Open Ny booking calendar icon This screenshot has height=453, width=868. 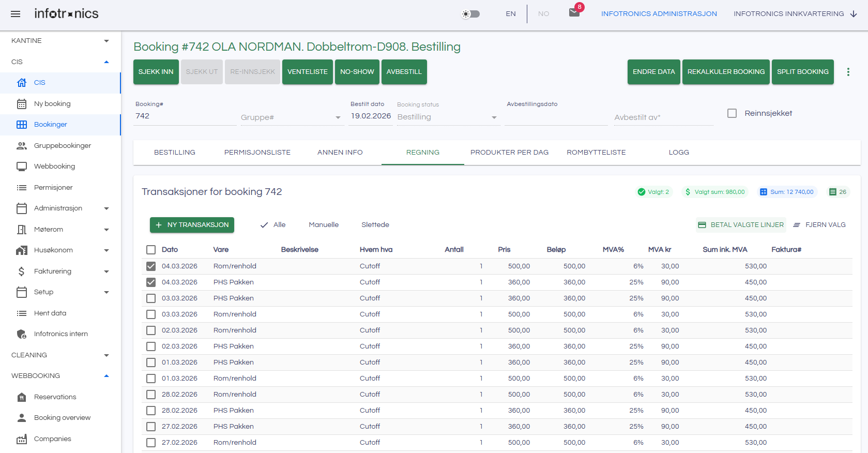(x=22, y=104)
